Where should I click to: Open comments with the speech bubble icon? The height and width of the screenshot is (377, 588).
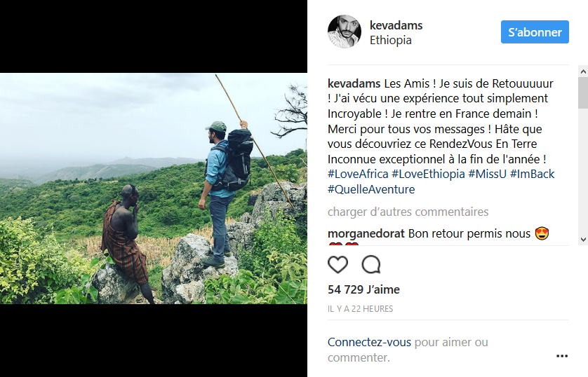point(371,264)
